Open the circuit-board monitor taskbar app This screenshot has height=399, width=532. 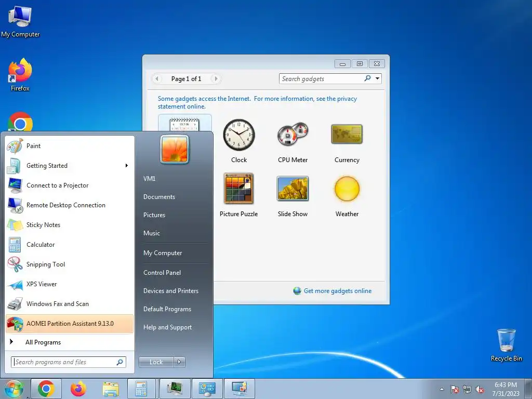(175, 389)
